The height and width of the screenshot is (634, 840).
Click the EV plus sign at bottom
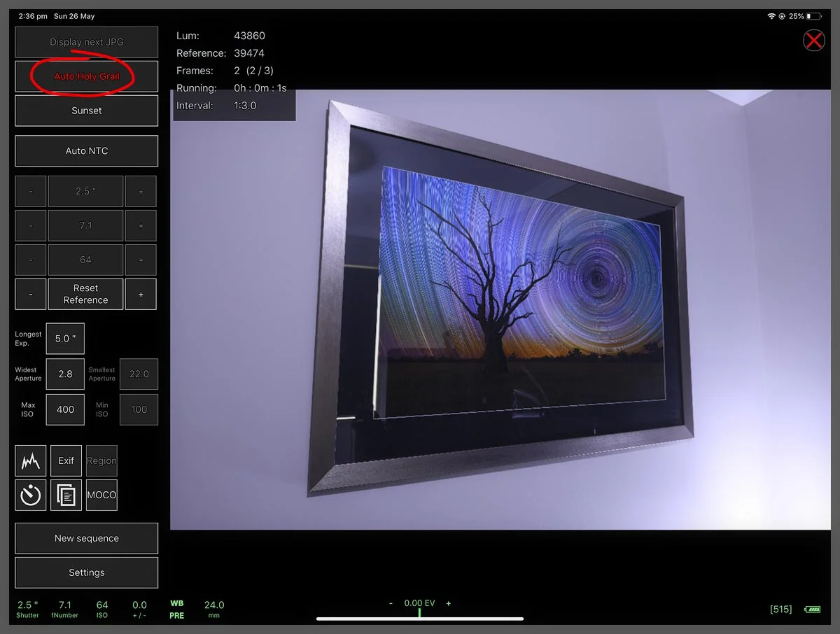(449, 603)
